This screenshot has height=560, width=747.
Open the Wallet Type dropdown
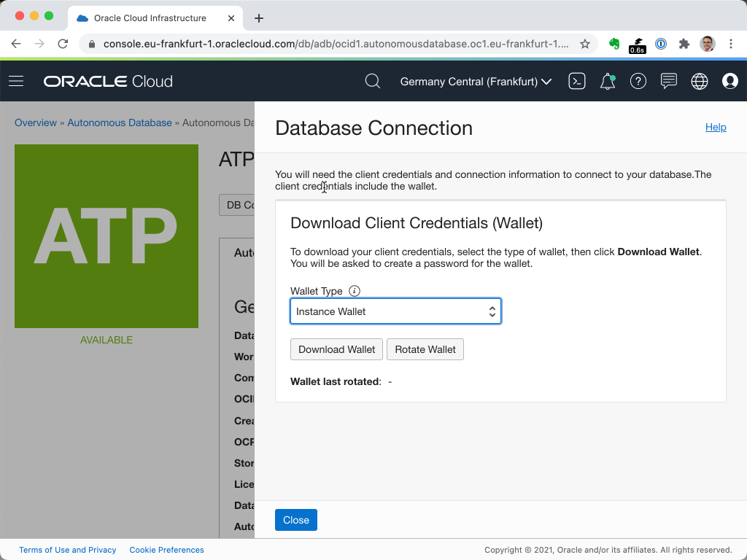(x=395, y=311)
